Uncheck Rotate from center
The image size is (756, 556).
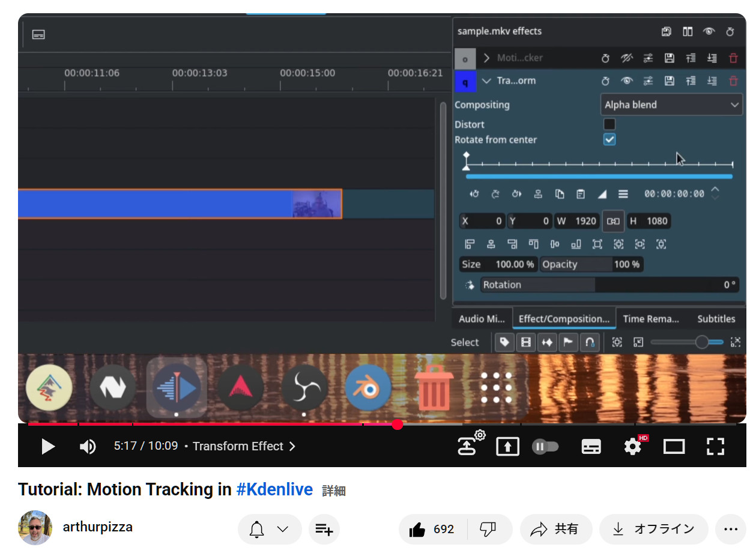point(609,139)
